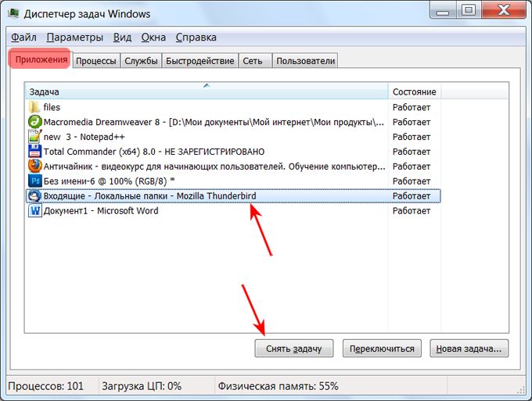Screen dimensions: 532x401
Task: Click the Microsoft Word Документ1 icon
Action: click(34, 211)
